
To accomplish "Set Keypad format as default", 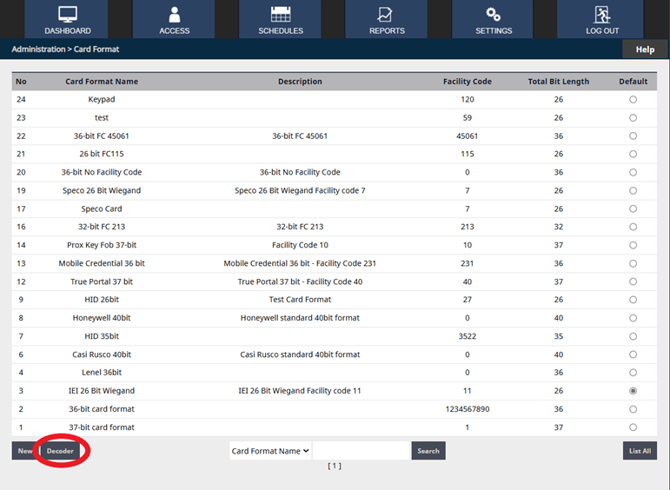I will 633,100.
